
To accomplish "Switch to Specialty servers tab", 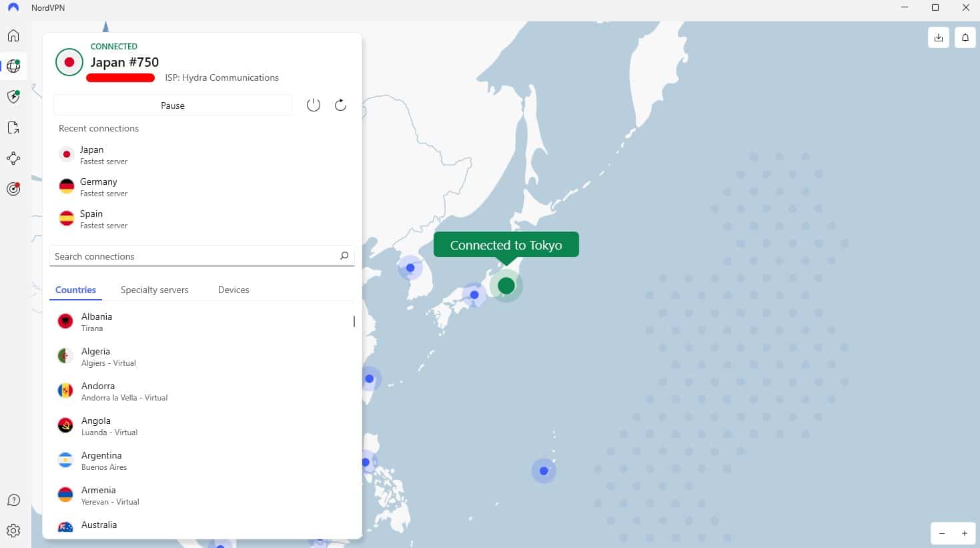I will [154, 290].
